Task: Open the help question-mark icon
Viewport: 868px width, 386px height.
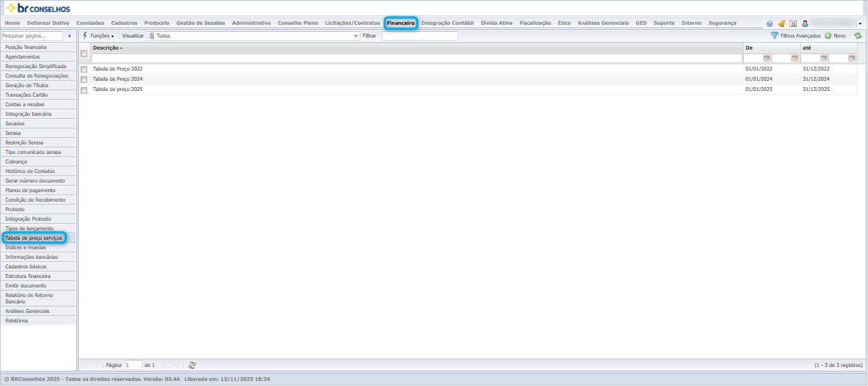Action: [x=770, y=24]
